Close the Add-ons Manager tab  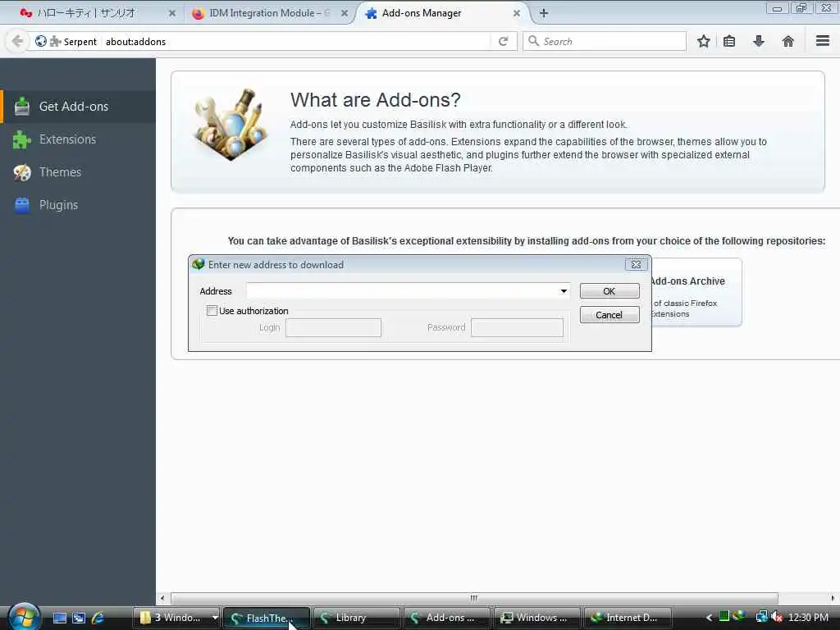click(x=517, y=13)
